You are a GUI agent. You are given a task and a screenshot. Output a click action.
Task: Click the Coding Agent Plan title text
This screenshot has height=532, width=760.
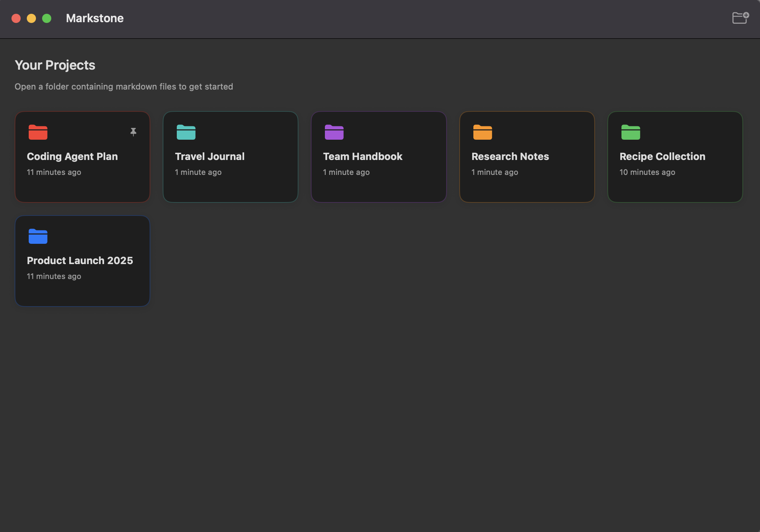point(72,156)
